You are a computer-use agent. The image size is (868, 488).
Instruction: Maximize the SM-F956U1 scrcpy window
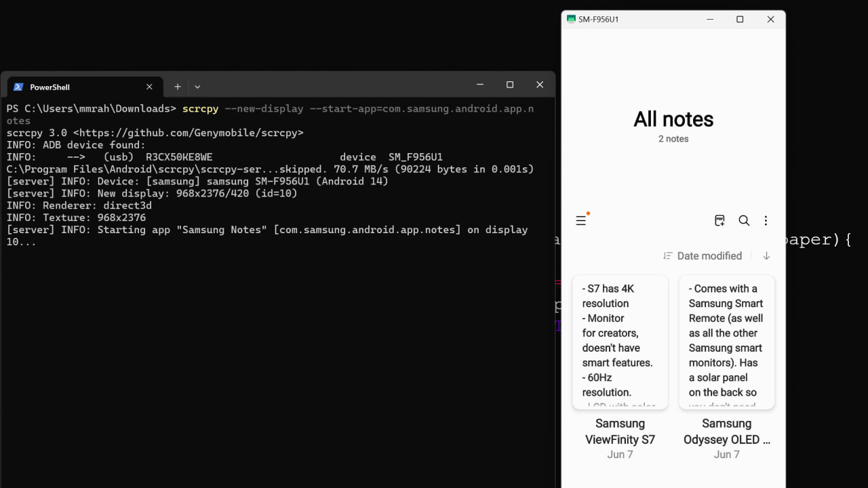(x=740, y=20)
